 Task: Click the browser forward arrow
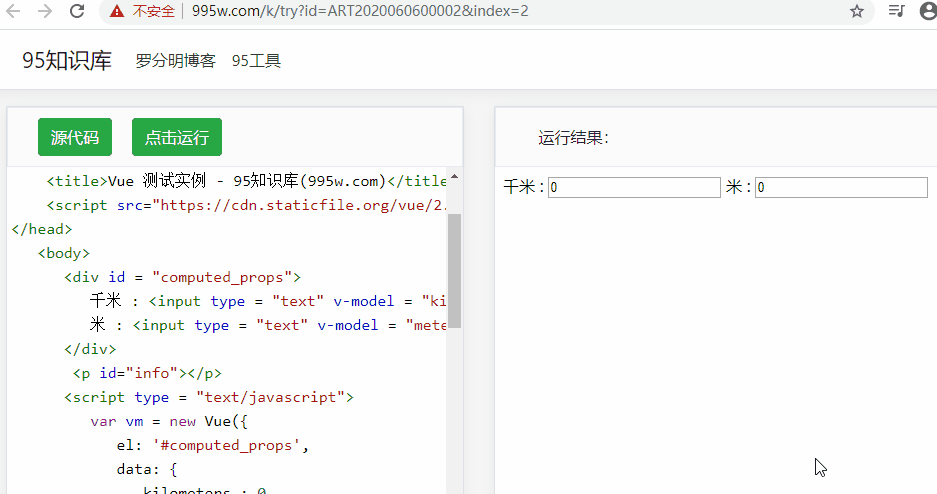pos(45,11)
